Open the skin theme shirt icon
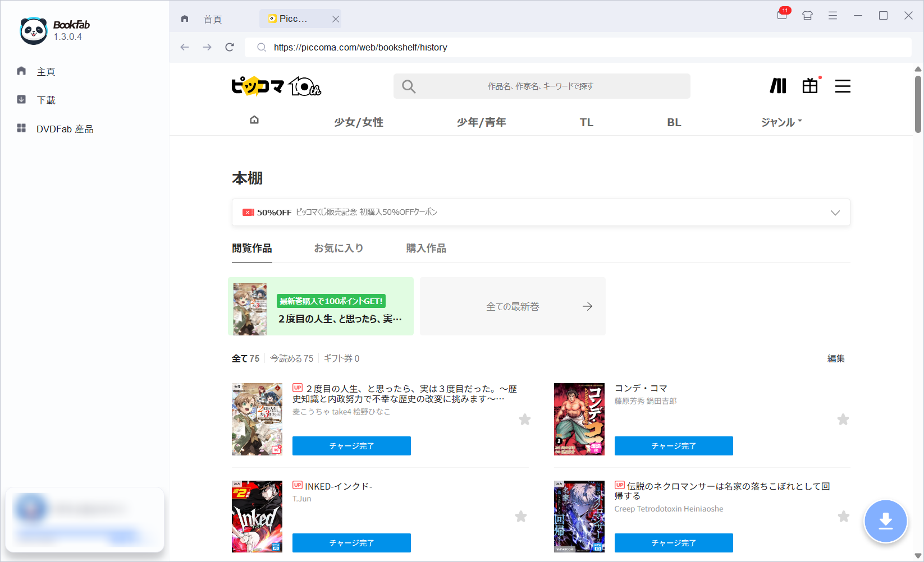 tap(807, 16)
